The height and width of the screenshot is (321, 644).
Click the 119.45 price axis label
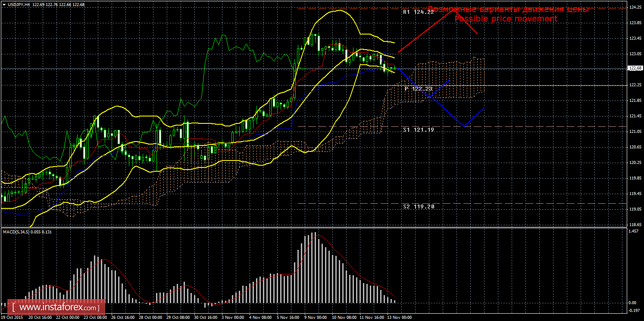coord(636,194)
